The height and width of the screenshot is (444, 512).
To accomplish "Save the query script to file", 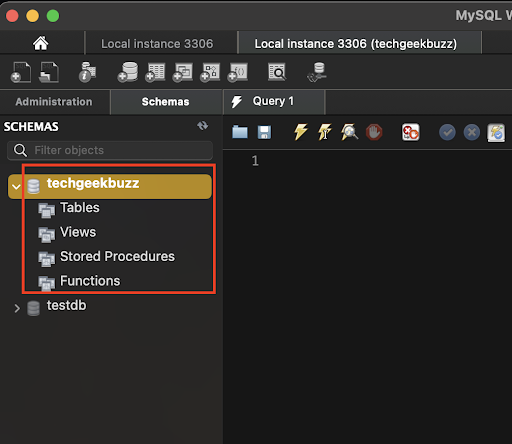I will click(264, 132).
